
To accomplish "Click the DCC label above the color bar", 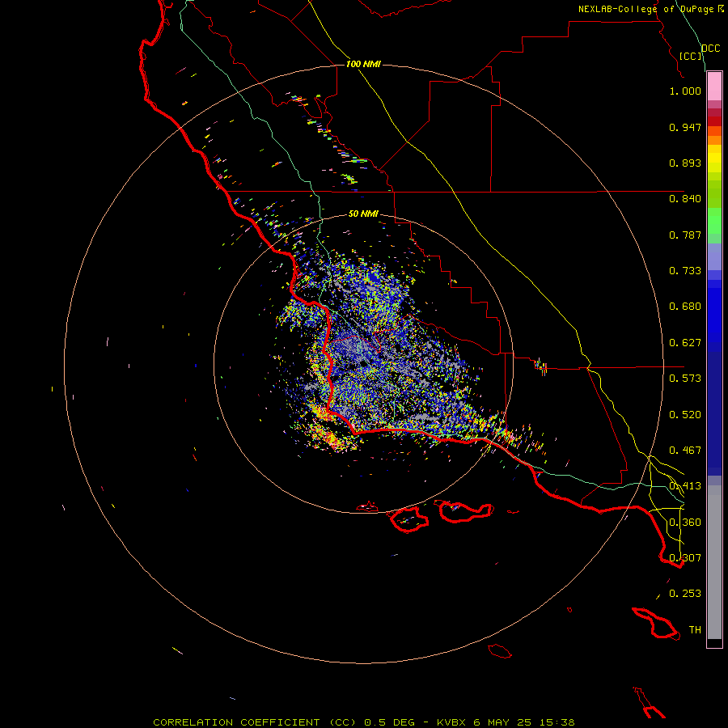I will pyautogui.click(x=711, y=49).
